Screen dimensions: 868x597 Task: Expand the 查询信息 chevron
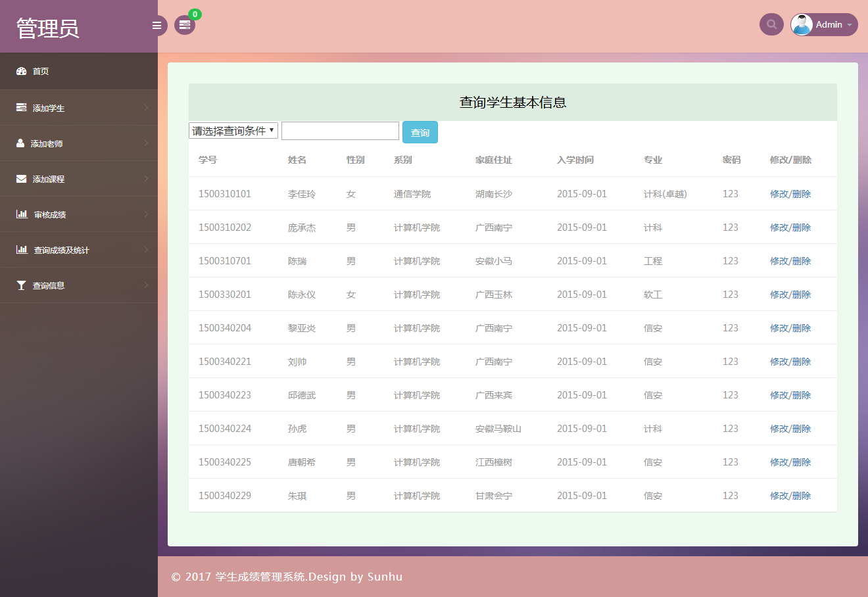(146, 285)
